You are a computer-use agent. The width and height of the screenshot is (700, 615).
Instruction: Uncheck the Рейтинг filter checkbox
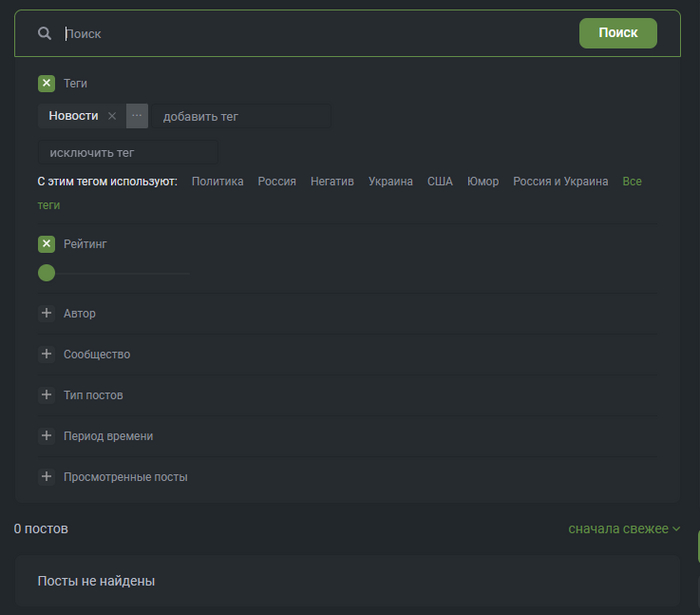[46, 244]
